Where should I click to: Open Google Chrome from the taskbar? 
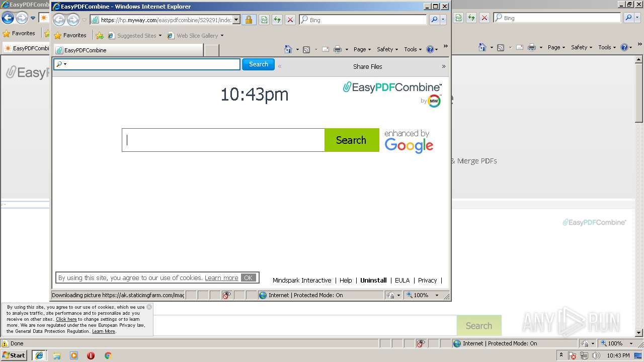click(108, 355)
